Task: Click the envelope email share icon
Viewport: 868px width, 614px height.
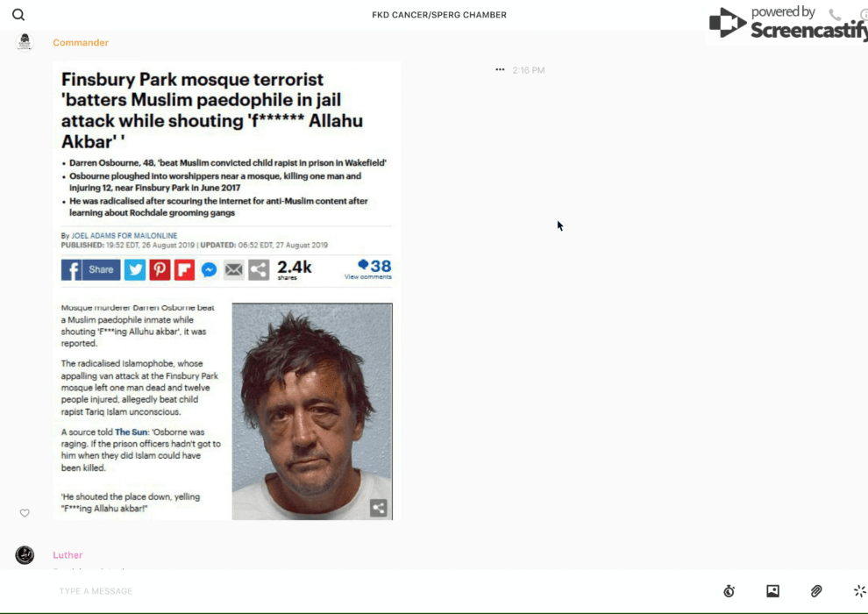Action: pyautogui.click(x=233, y=270)
